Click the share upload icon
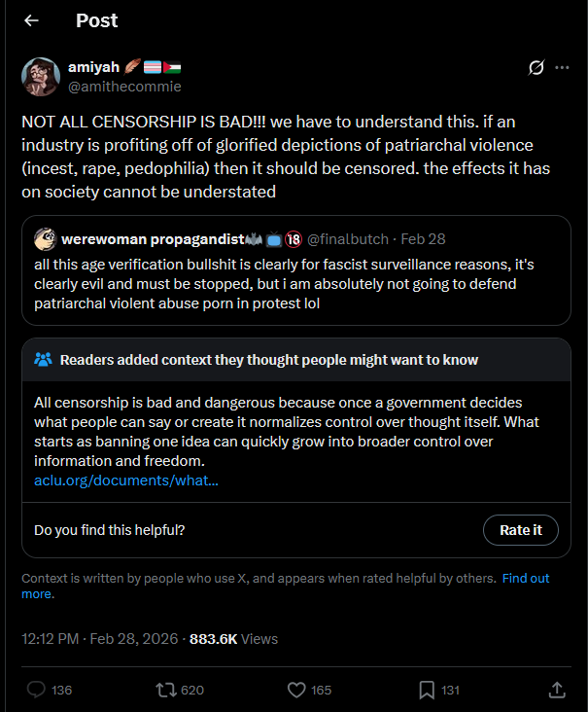This screenshot has height=712, width=588. point(557,690)
